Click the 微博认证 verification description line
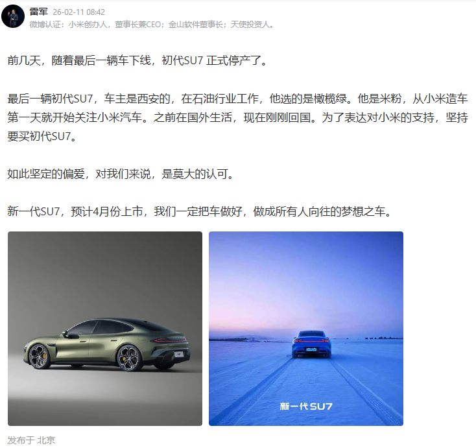The image size is (476, 448). (152, 24)
